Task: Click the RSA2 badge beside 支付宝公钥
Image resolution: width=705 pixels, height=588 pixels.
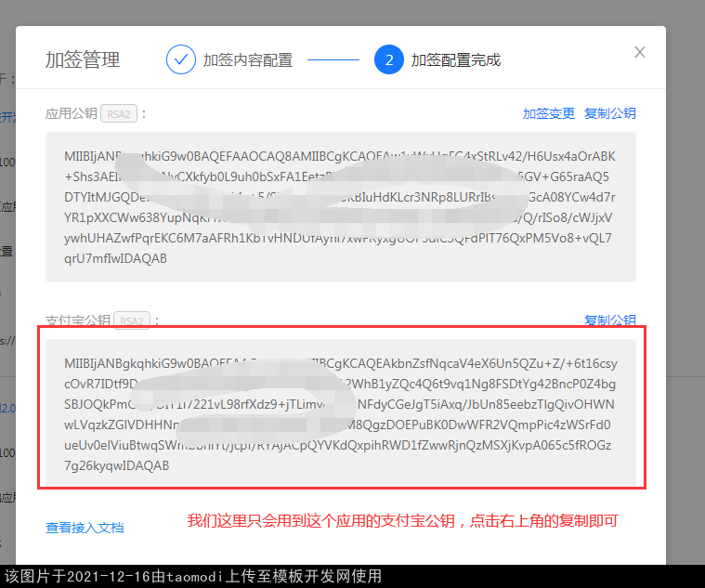Action: (x=131, y=321)
